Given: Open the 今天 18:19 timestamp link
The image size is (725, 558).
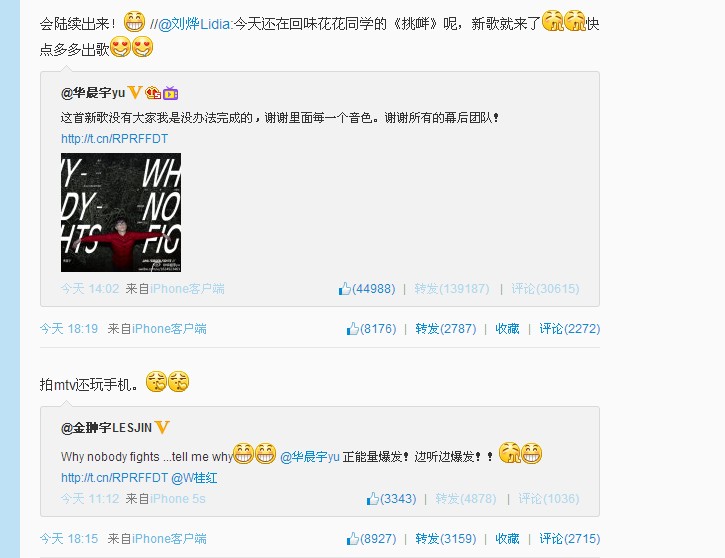Looking at the screenshot, I should pyautogui.click(x=69, y=329).
